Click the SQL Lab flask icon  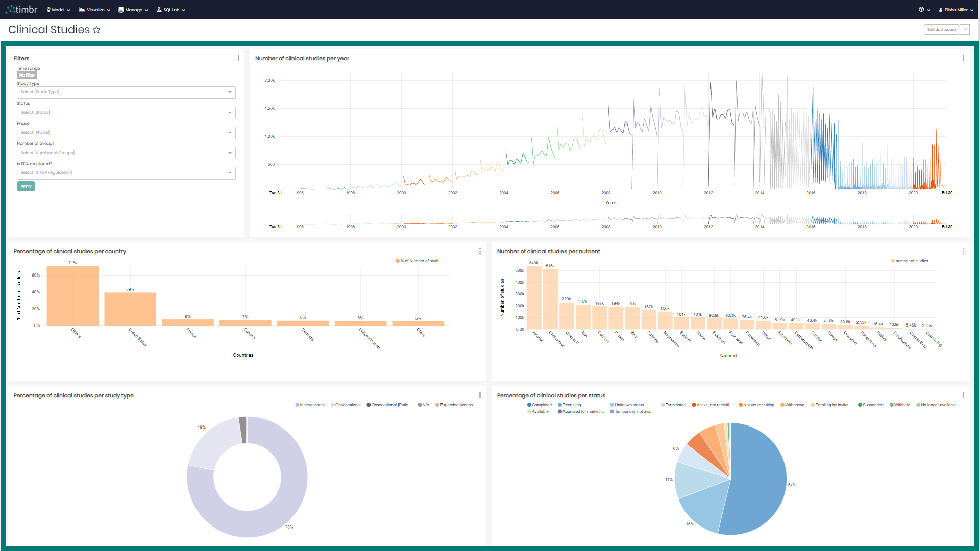tap(160, 9)
